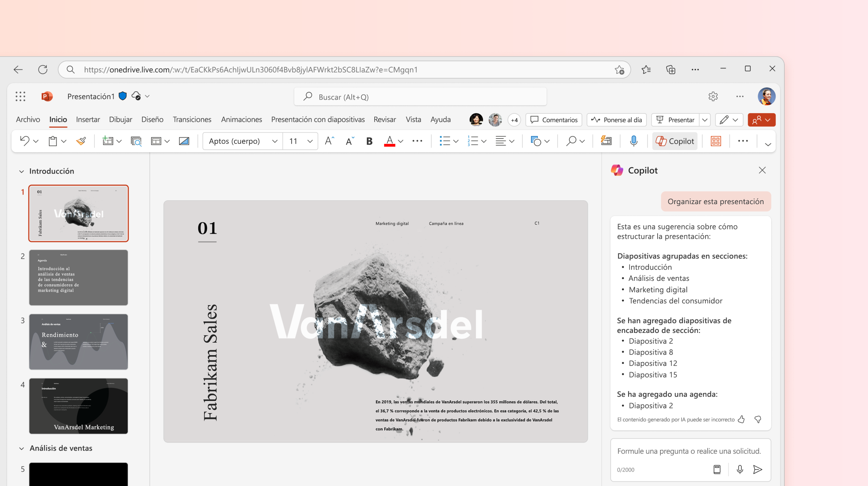Expand the font size dropdown
Screen dimensions: 868x486
click(310, 141)
